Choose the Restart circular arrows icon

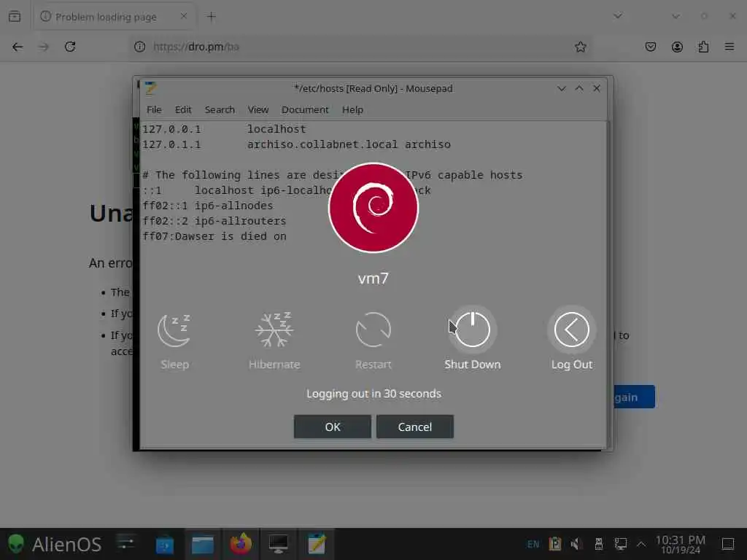pyautogui.click(x=373, y=330)
